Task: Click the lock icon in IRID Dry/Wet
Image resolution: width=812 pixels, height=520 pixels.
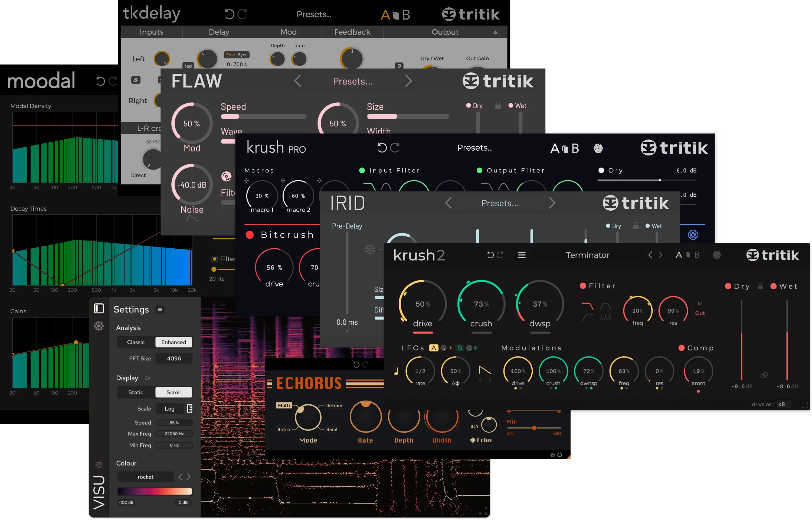Action: tap(636, 226)
